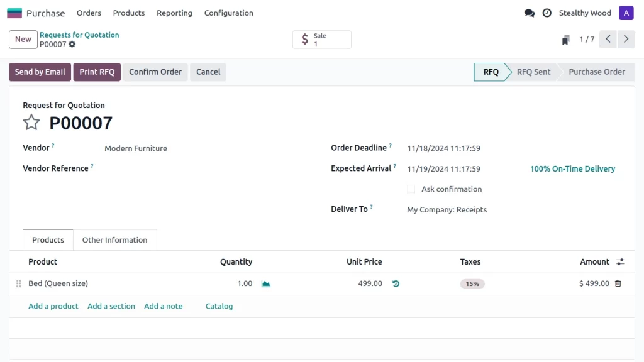Click the unit price reset icon
The height and width of the screenshot is (362, 644).
point(396,284)
